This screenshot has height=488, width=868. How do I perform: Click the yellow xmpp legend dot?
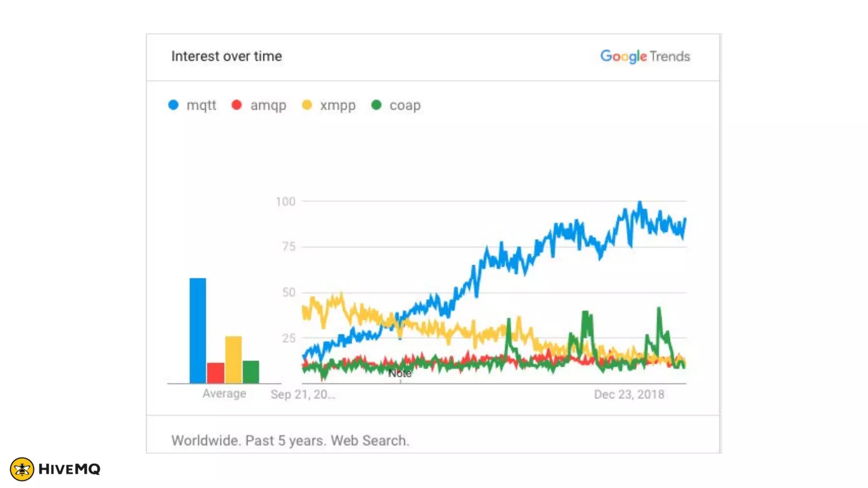point(307,105)
